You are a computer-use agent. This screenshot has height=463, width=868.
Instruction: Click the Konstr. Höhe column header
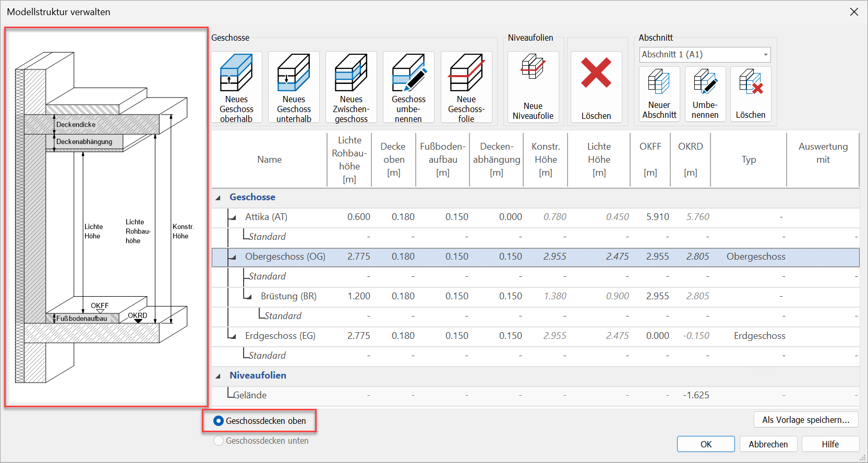(546, 160)
